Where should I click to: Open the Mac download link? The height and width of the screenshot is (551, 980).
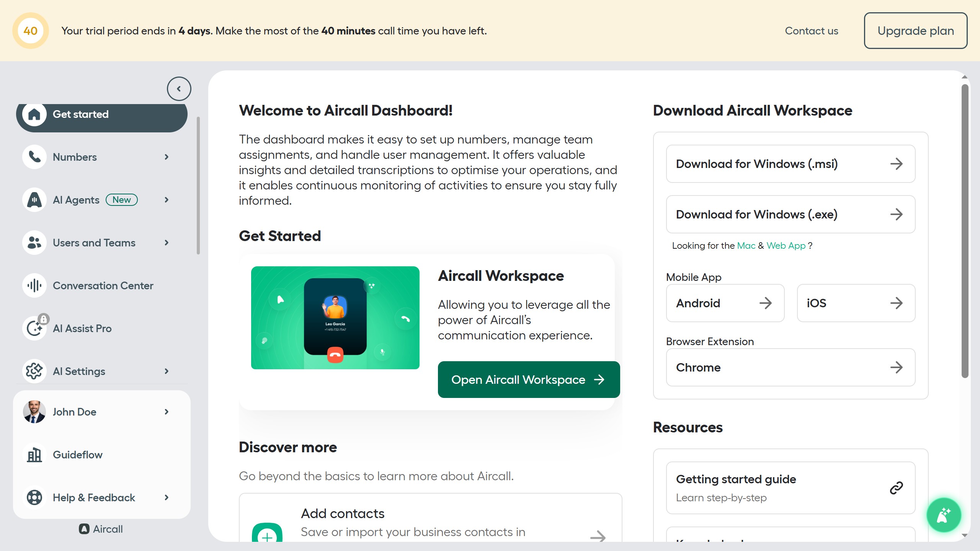(746, 246)
